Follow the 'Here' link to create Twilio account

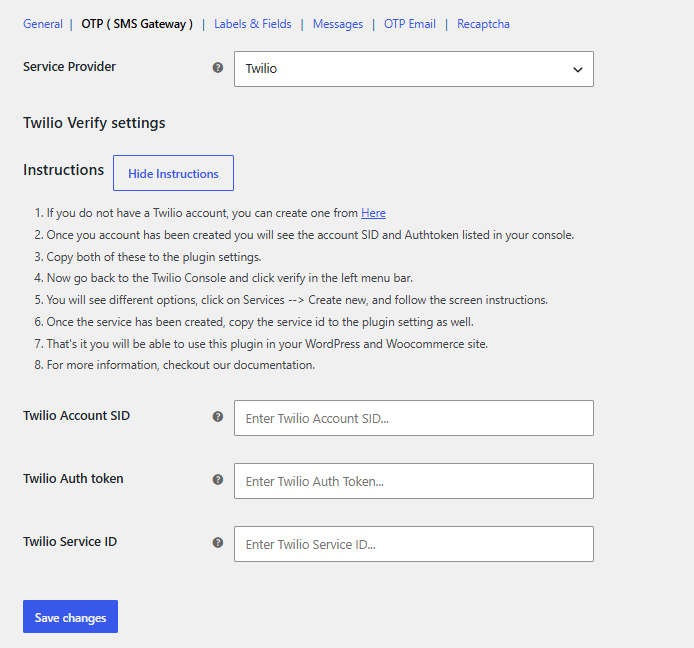pyautogui.click(x=373, y=213)
